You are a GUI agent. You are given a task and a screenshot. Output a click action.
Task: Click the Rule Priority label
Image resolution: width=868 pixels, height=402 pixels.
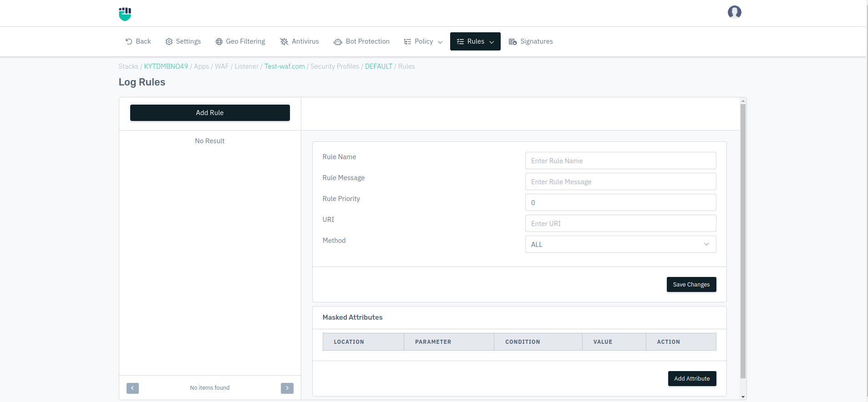pos(341,199)
